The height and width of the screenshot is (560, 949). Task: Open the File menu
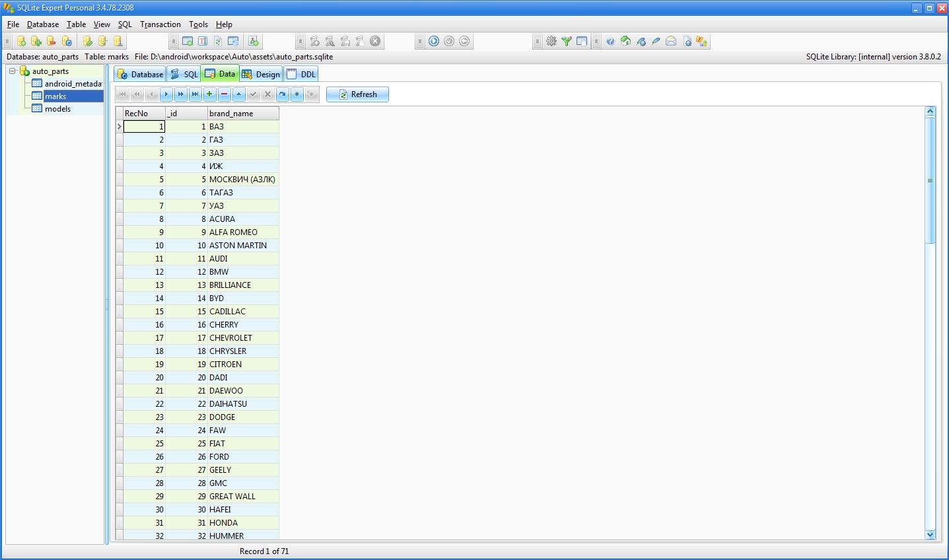click(x=13, y=24)
